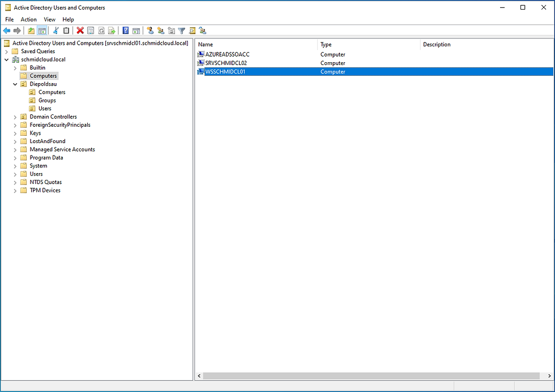Viewport: 555px width, 392px height.
Task: Open Properties with the toolbar icon
Action: 91,31
